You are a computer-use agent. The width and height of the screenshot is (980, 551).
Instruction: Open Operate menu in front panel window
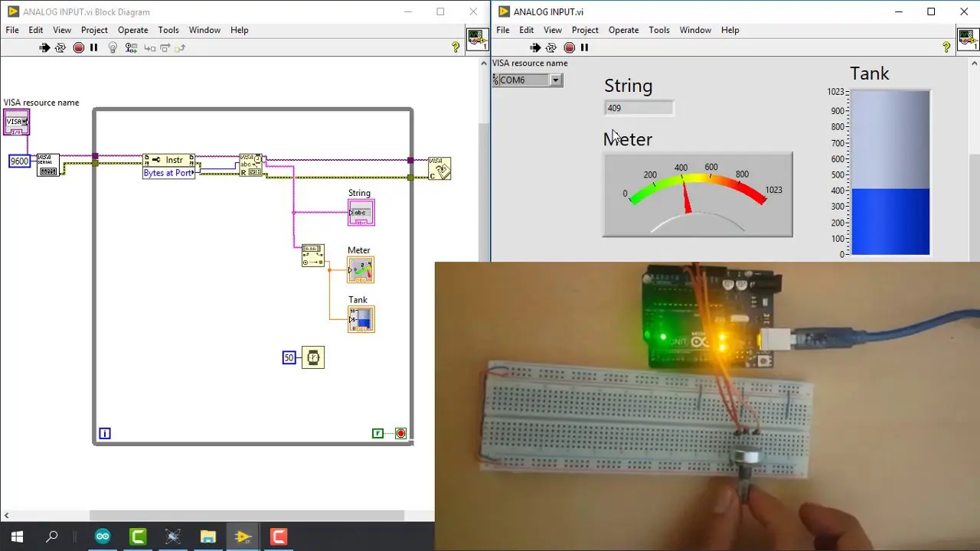623,30
